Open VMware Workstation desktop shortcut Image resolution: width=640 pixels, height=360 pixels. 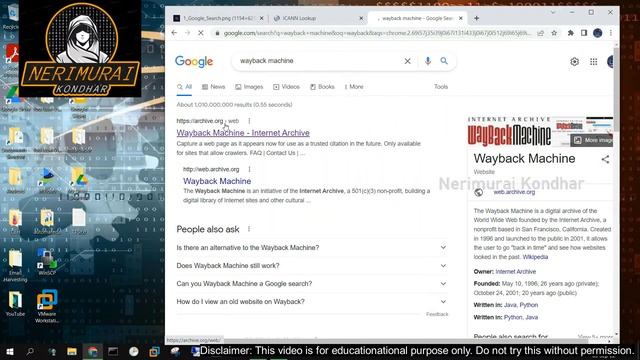[x=47, y=306]
